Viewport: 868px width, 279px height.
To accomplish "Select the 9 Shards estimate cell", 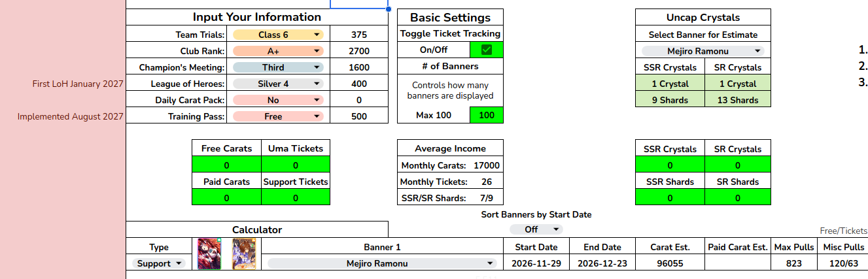I will 670,100.
